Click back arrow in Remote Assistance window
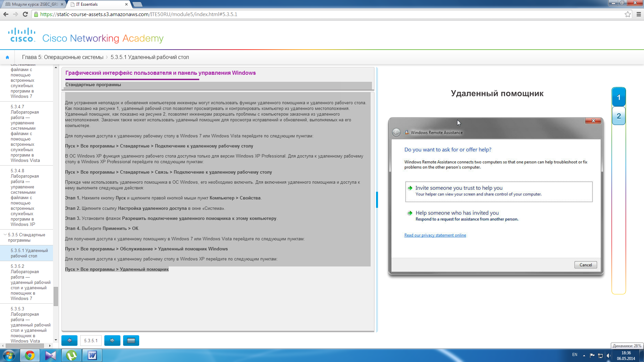Image resolution: width=644 pixels, height=362 pixels. 396,132
